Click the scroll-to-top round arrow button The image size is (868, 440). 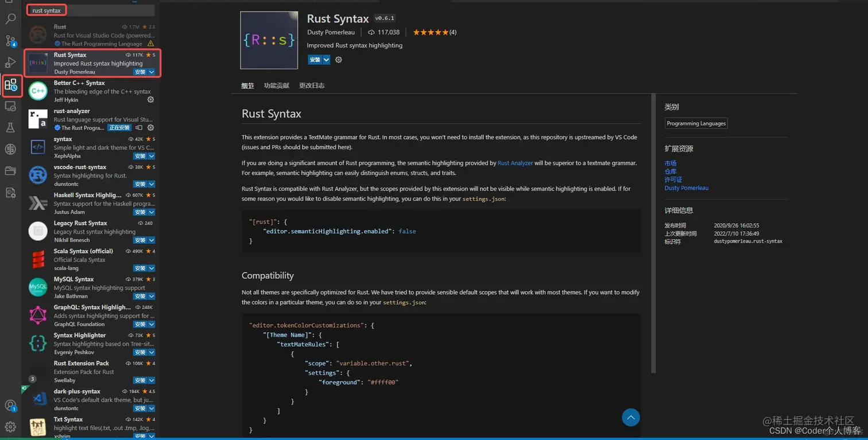coord(631,418)
